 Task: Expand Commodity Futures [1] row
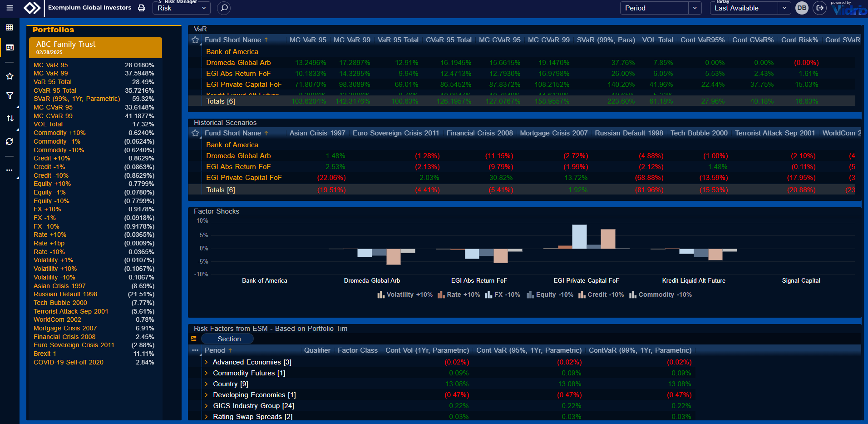207,373
